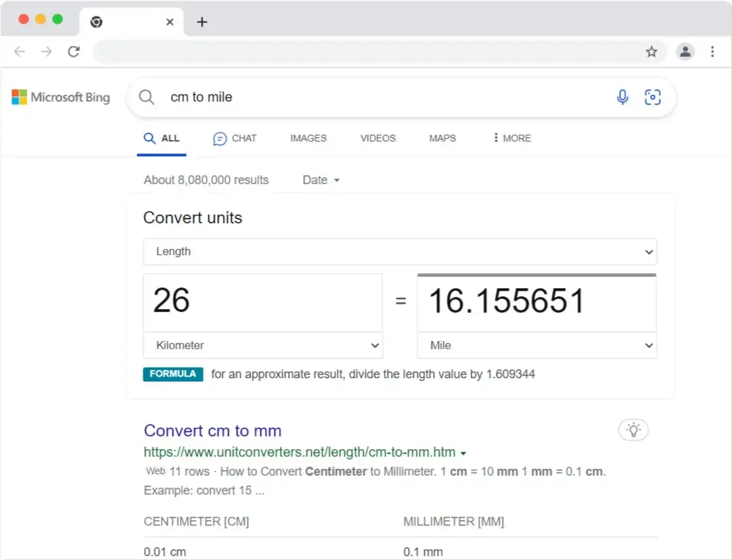Switch to the CHAT tab
This screenshot has height=560, width=732.
coord(235,138)
